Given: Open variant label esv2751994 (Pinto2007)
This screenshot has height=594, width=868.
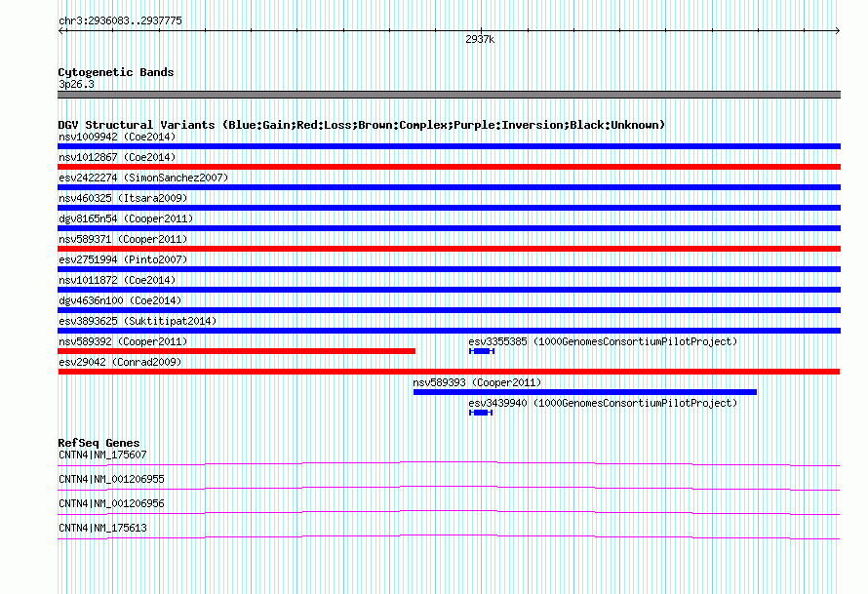Looking at the screenshot, I should 123,259.
